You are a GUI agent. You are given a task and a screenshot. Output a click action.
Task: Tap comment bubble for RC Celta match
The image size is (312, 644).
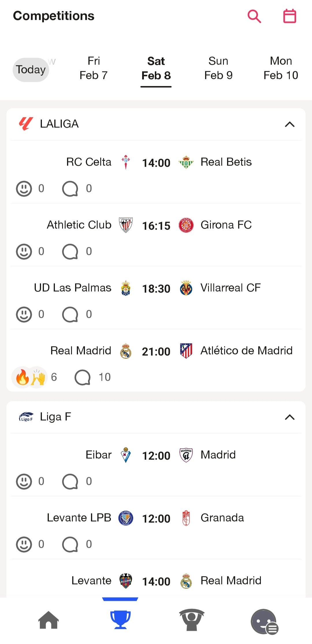pyautogui.click(x=70, y=189)
